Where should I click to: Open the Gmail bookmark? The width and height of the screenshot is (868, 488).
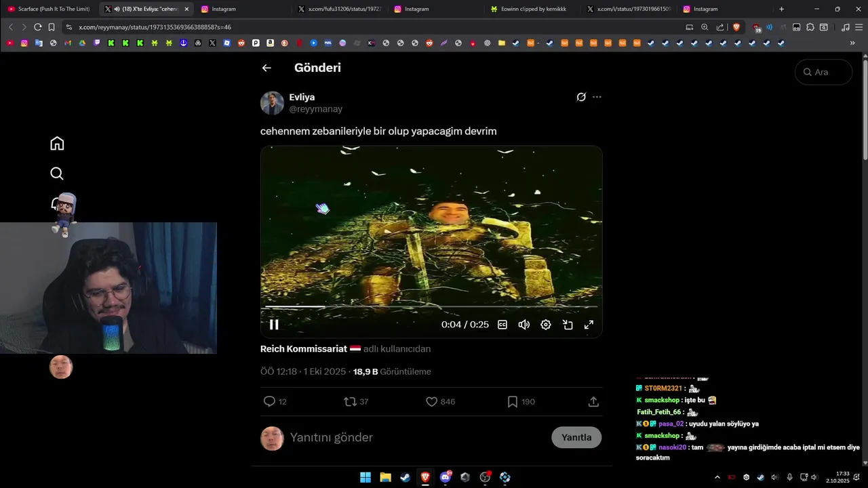[x=68, y=43]
